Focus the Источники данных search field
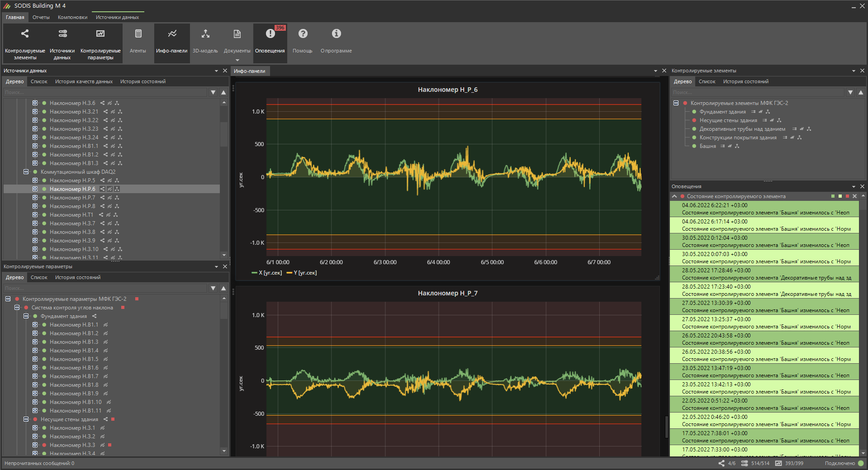868x470 pixels. click(105, 92)
